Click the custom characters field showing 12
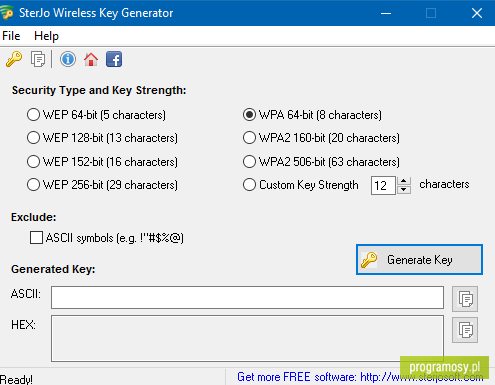This screenshot has width=495, height=385. 383,185
